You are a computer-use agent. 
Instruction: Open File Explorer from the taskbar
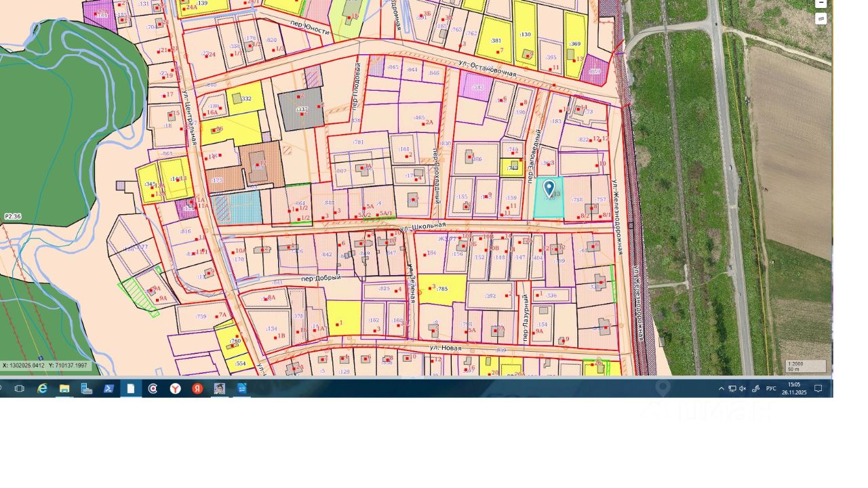coord(64,388)
